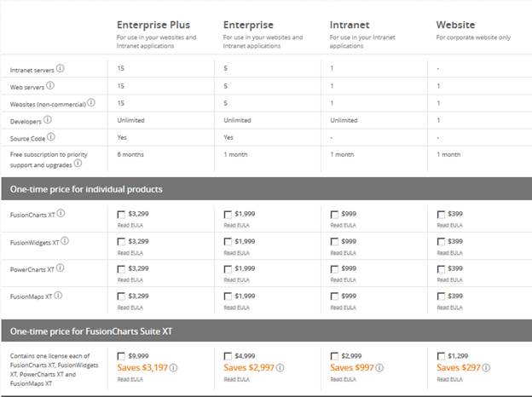The width and height of the screenshot is (532, 397).
Task: Open Read EULA under FusionCharts XT Enterprise
Action: 236,226
